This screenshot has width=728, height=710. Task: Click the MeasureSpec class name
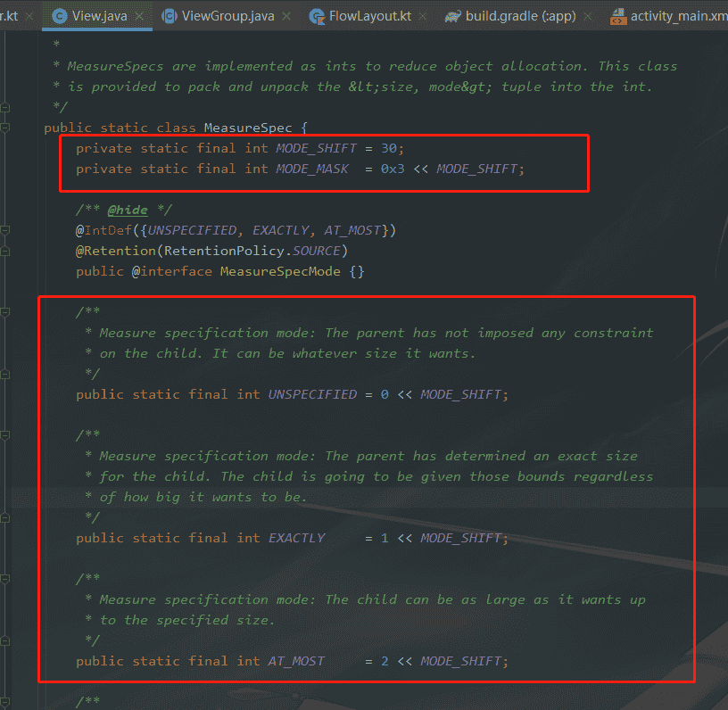(x=248, y=128)
